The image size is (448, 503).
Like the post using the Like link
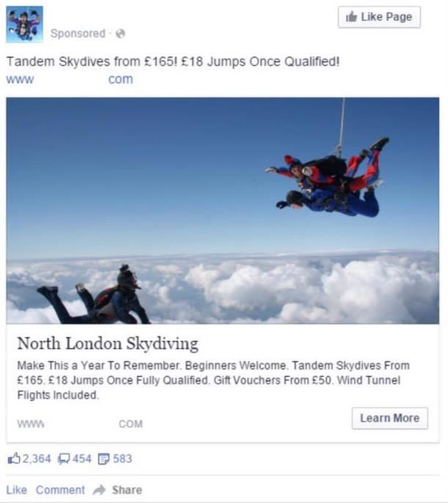[17, 490]
